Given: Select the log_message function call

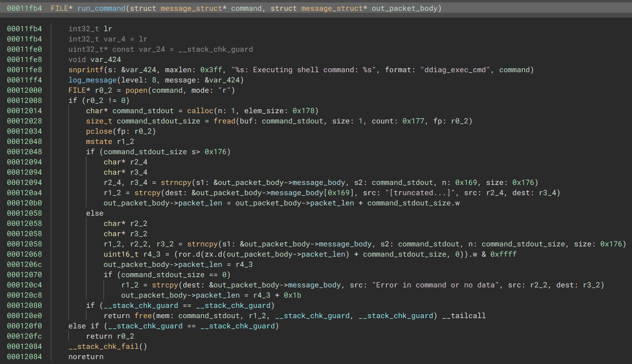Looking at the screenshot, I should pos(93,80).
